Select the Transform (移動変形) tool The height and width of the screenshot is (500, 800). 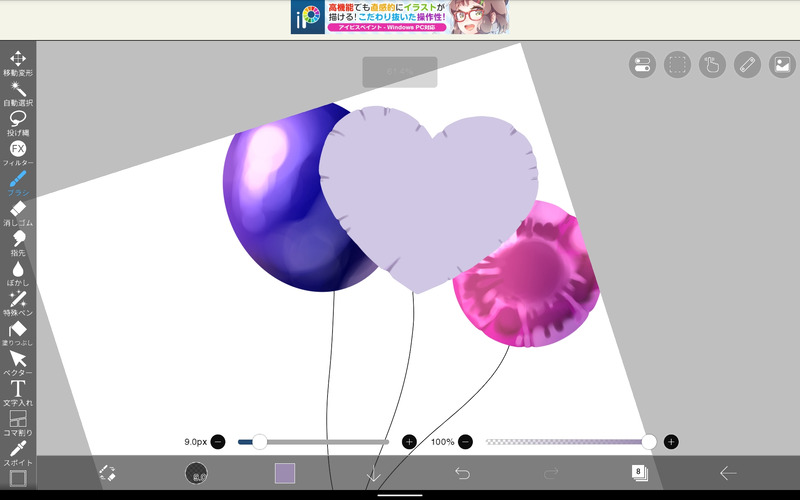(x=18, y=63)
